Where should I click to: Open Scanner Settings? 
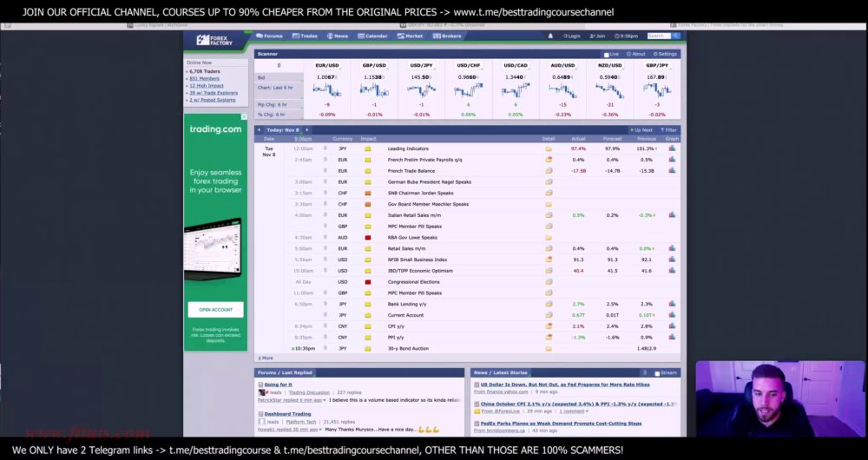pyautogui.click(x=666, y=55)
